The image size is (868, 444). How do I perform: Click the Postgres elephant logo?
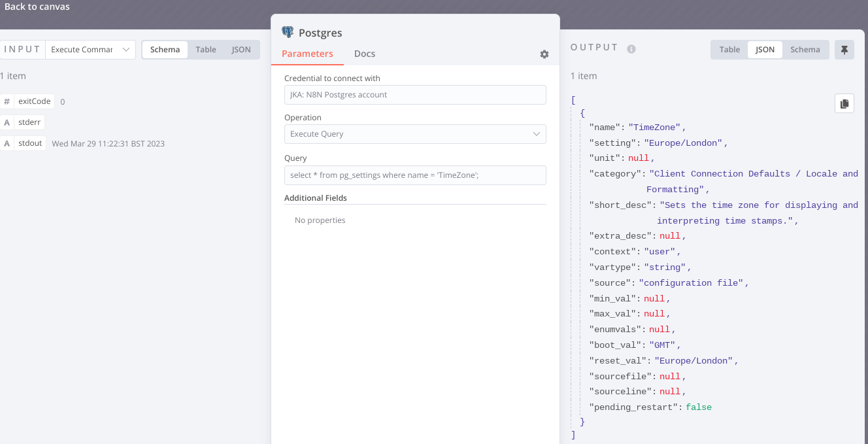288,32
